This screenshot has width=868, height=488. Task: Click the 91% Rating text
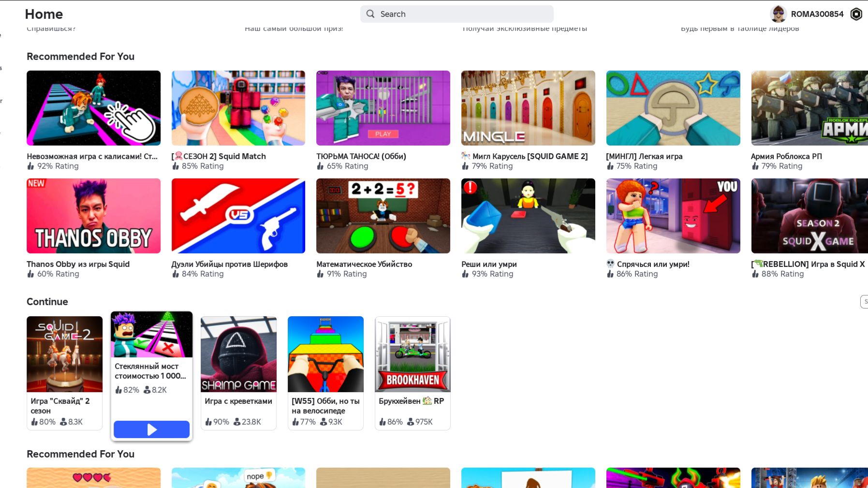pyautogui.click(x=347, y=274)
